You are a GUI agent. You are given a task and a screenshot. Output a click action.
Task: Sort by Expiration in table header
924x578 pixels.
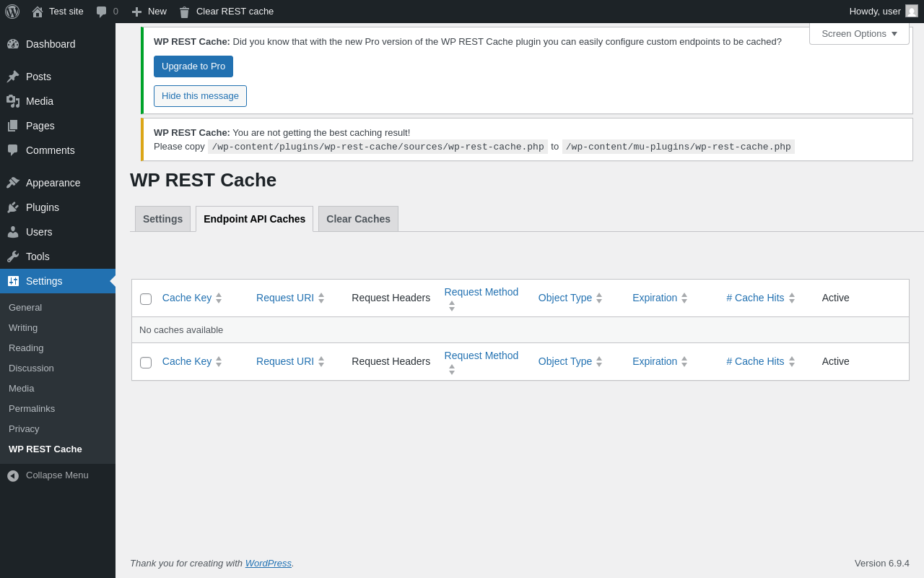[660, 298]
